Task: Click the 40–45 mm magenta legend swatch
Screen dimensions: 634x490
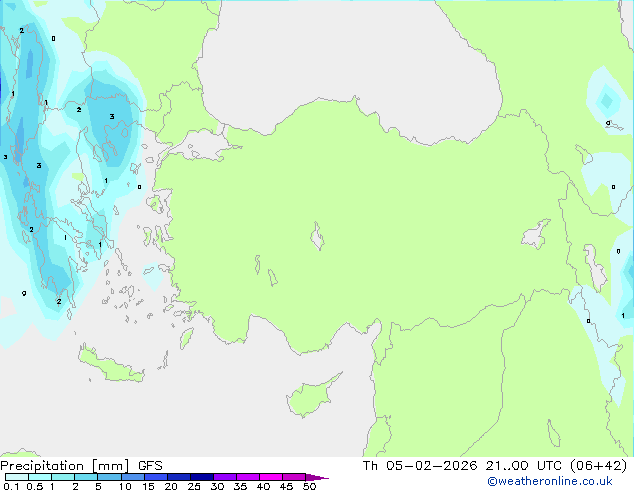Action: [x=271, y=477]
